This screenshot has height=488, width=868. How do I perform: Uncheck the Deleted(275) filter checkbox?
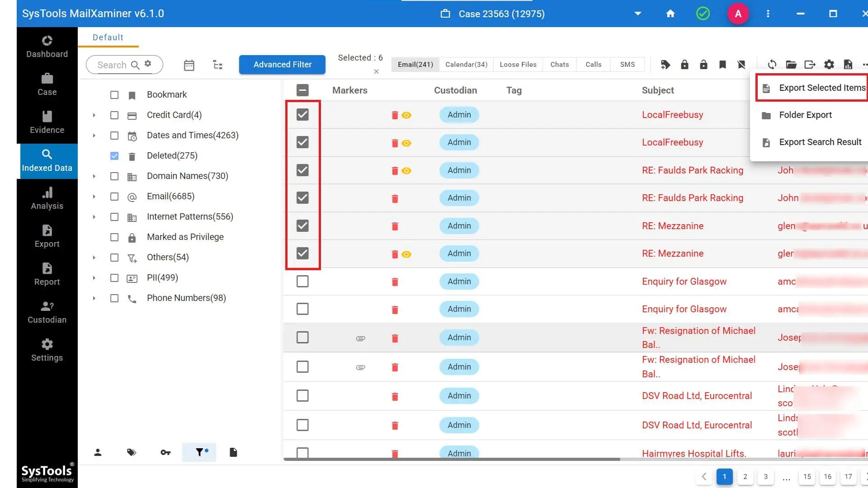pyautogui.click(x=114, y=156)
